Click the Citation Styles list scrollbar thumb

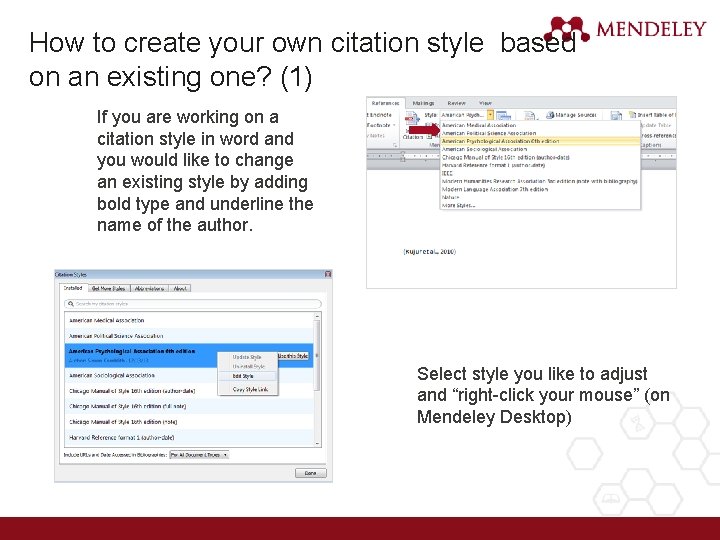coord(317,355)
